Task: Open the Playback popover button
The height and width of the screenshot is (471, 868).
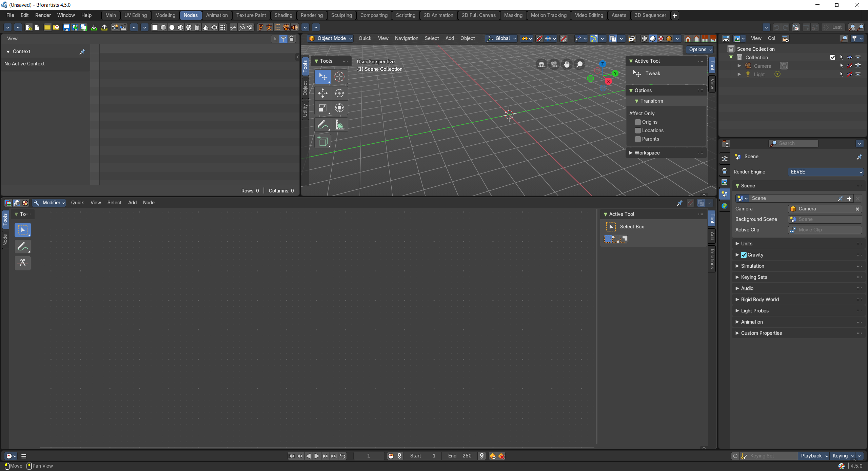Action: (x=814, y=456)
